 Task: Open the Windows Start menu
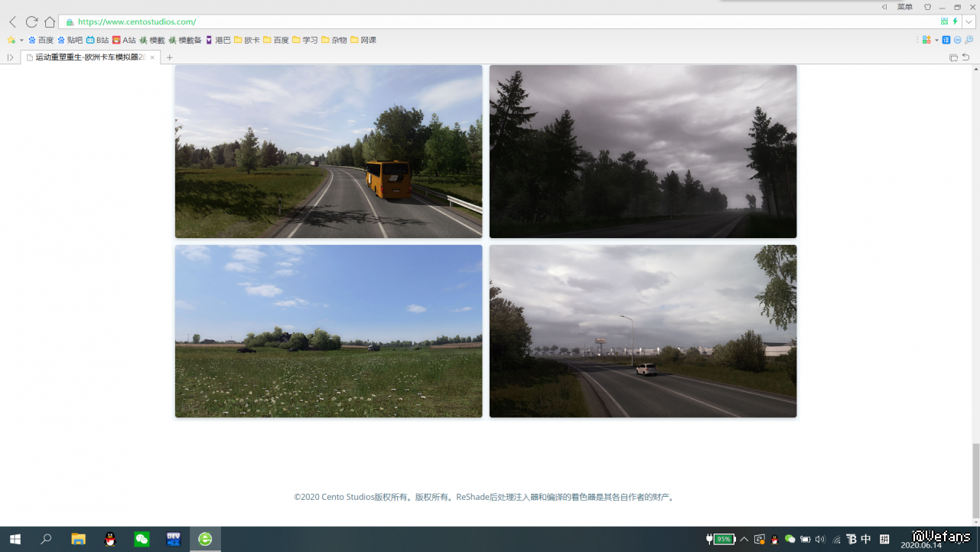point(15,539)
